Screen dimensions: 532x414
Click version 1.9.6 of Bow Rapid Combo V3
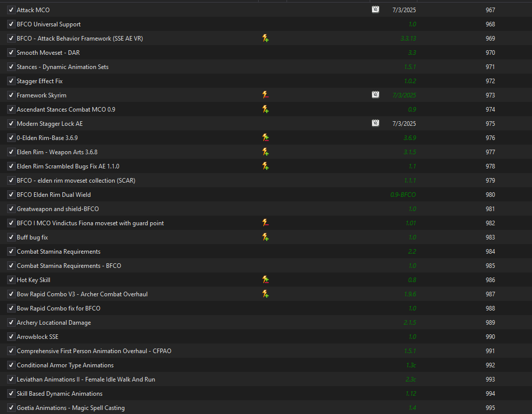pyautogui.click(x=410, y=294)
